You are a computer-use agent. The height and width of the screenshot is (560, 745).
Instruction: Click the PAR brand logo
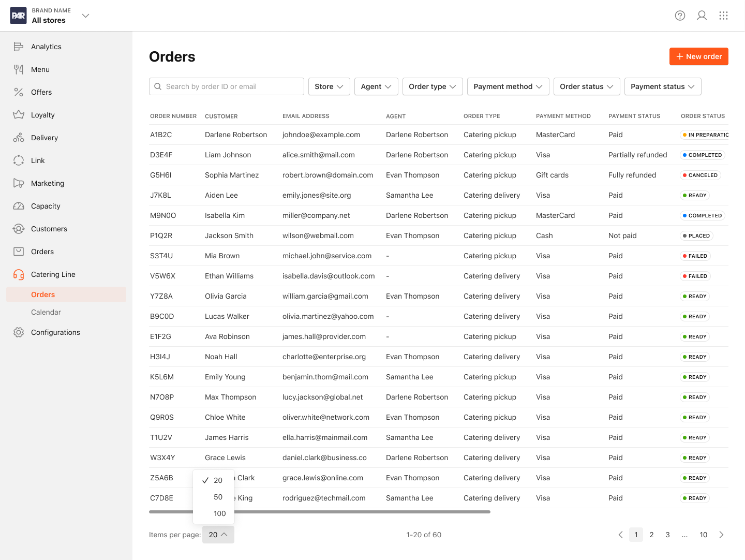(19, 16)
